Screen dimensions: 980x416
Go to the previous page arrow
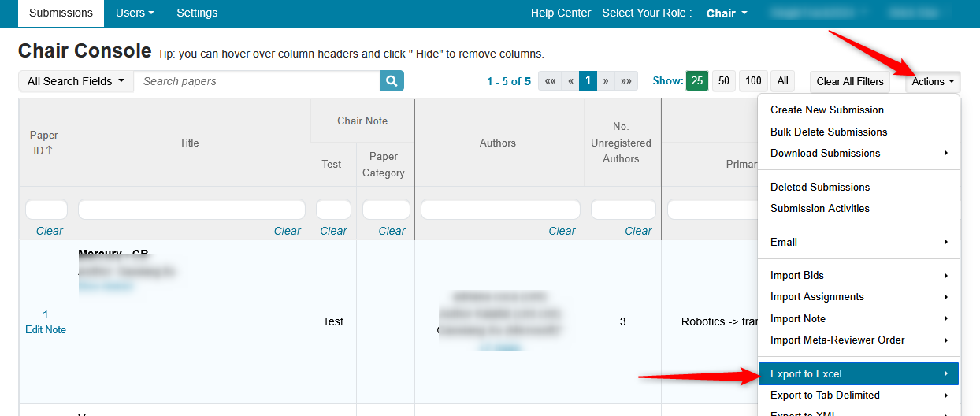(570, 81)
